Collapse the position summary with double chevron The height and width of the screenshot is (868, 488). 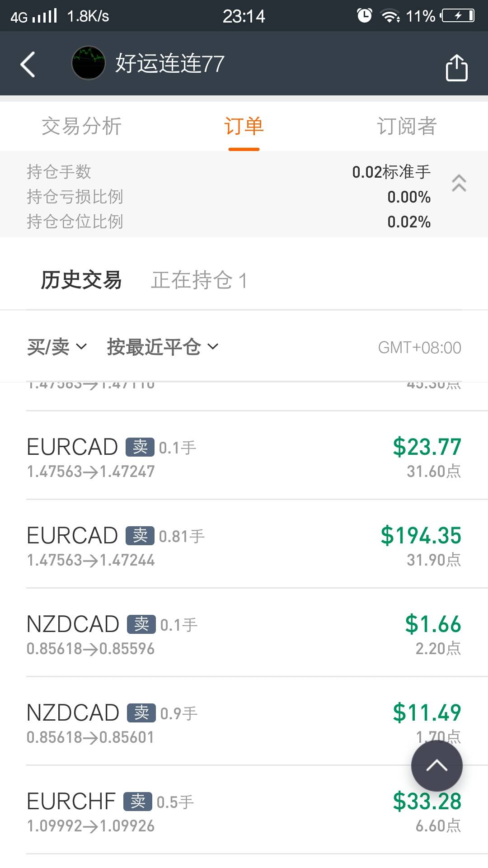point(459,183)
